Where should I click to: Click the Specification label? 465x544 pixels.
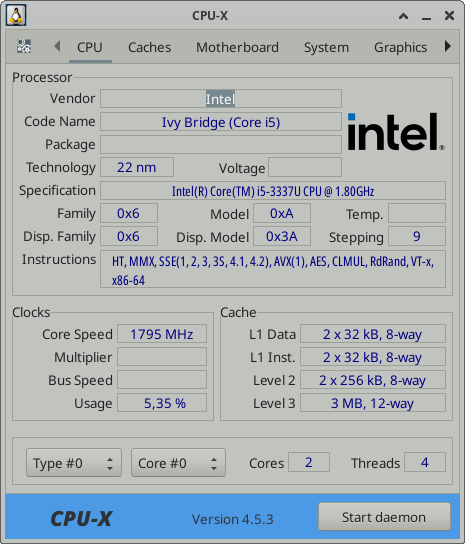point(57,190)
